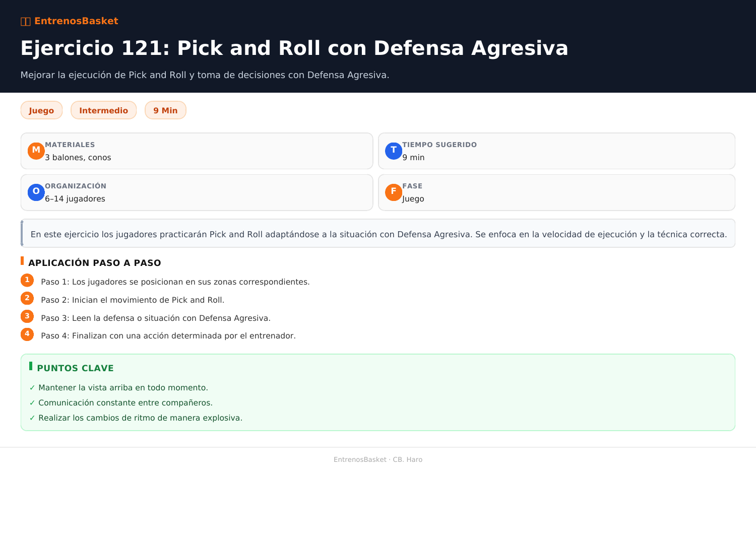Click the EntrenosBasket brand logo
The height and width of the screenshot is (548, 756).
70,21
